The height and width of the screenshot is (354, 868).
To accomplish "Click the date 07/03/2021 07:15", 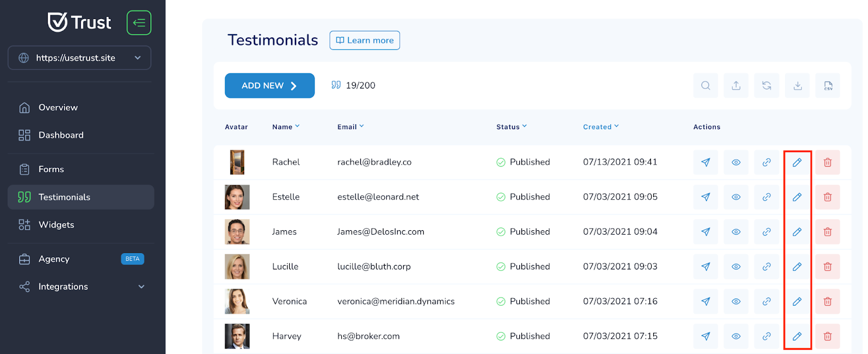I will 620,336.
